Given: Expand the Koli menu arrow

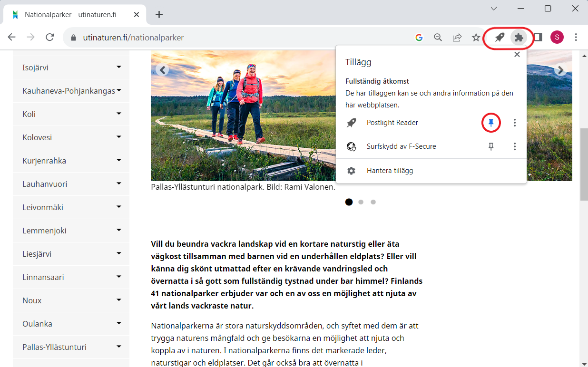Looking at the screenshot, I should coord(119,114).
